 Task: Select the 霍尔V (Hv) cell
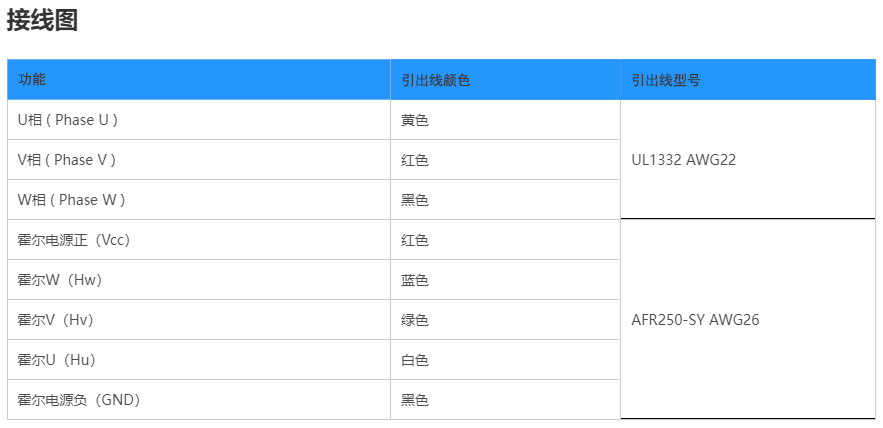click(59, 320)
